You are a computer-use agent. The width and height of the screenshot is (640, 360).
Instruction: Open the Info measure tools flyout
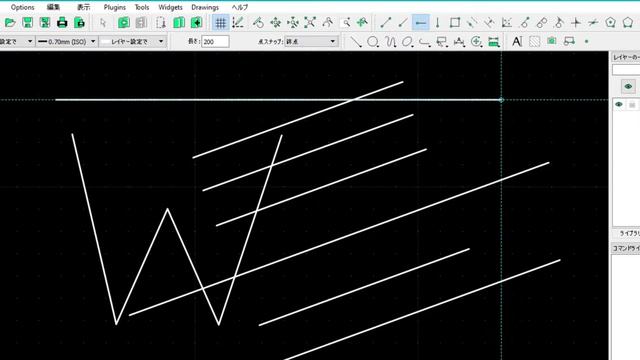coord(493,42)
